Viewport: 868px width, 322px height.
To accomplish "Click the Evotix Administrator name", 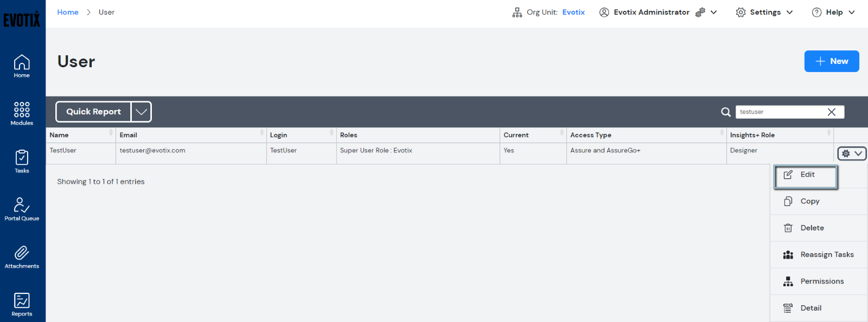I will (652, 12).
